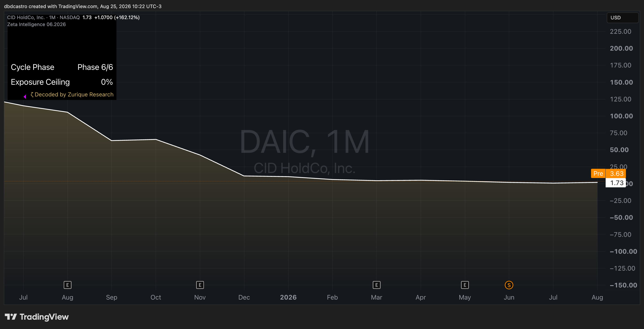Viewport: 644px width, 329px height.
Task: Click the 200.00 price scale label
Action: click(621, 48)
